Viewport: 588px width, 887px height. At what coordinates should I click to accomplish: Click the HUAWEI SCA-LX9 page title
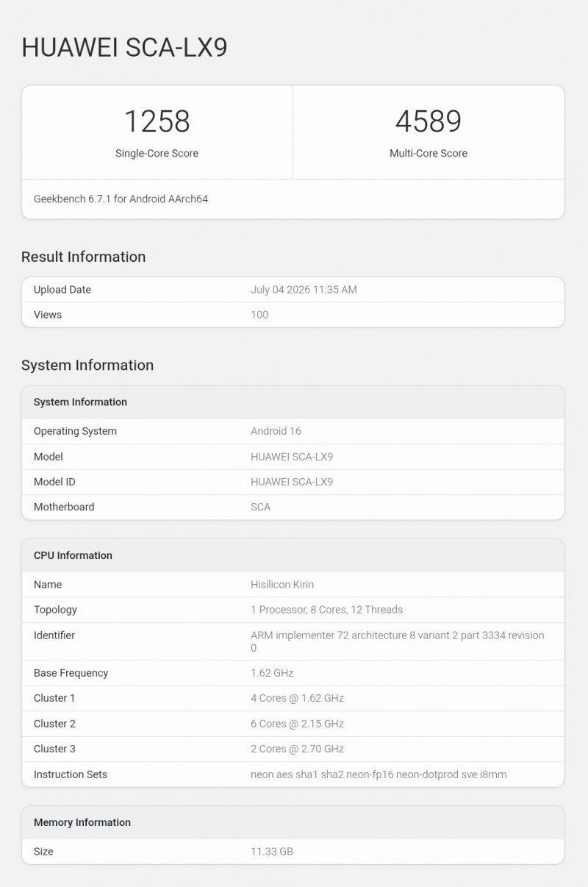pyautogui.click(x=124, y=47)
